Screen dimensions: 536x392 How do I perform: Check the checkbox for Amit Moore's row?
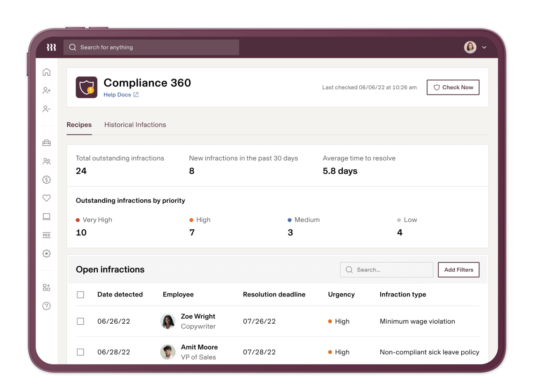tap(80, 352)
